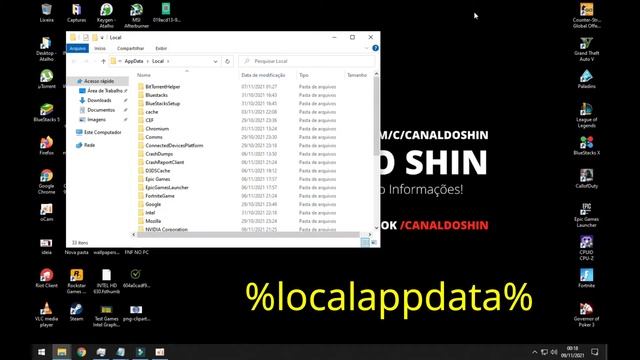
Task: Open the oCam desktop icon
Action: pyautogui.click(x=47, y=212)
